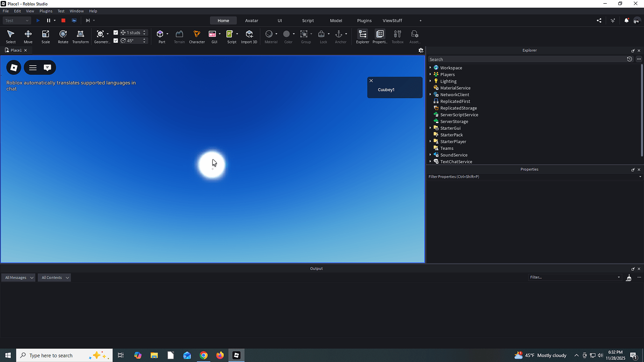The width and height of the screenshot is (644, 362).
Task: Open the All Contexts dropdown
Action: [55, 278]
